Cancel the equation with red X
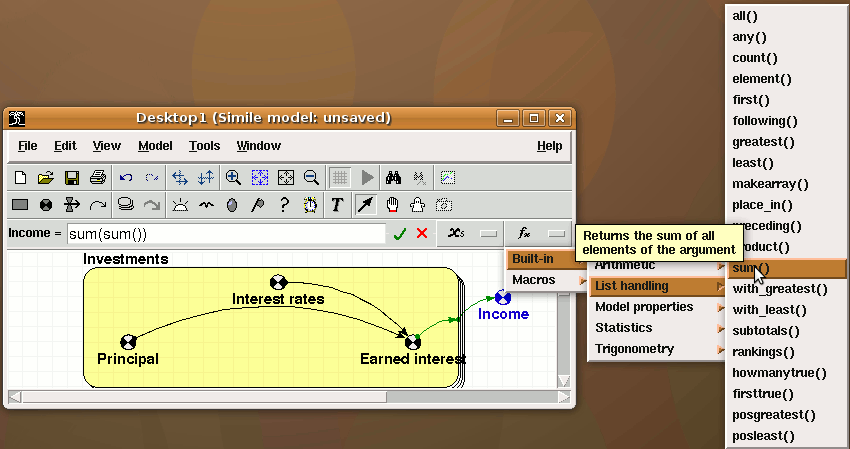 (x=422, y=233)
